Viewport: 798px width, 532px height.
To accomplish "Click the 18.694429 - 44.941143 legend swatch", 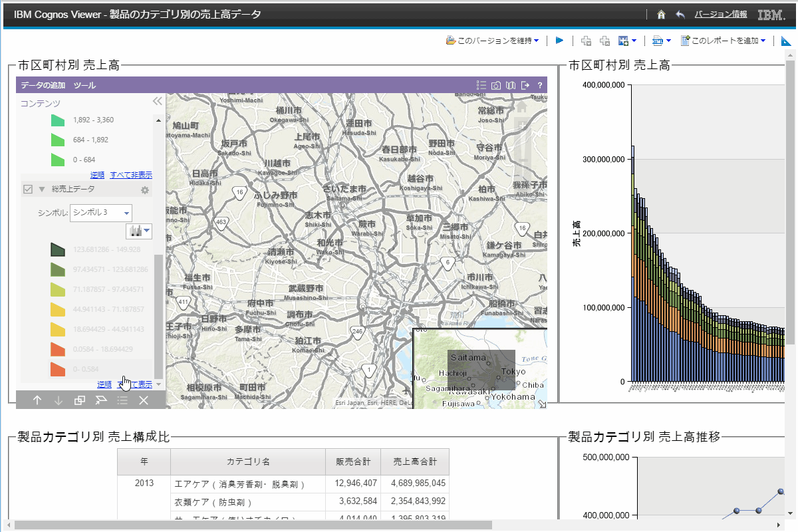I will point(57,329).
